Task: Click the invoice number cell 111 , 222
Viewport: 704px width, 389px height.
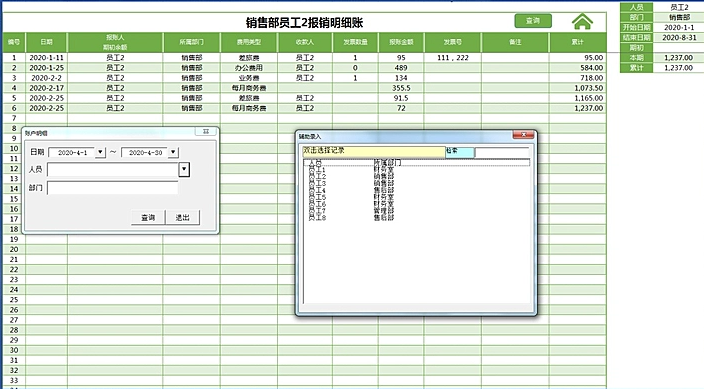Action: click(453, 58)
